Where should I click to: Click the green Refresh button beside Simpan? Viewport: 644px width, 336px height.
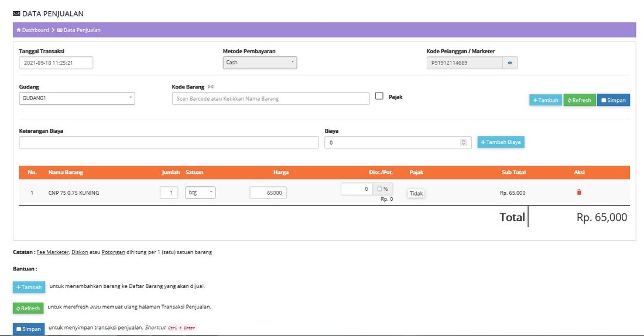(x=580, y=100)
